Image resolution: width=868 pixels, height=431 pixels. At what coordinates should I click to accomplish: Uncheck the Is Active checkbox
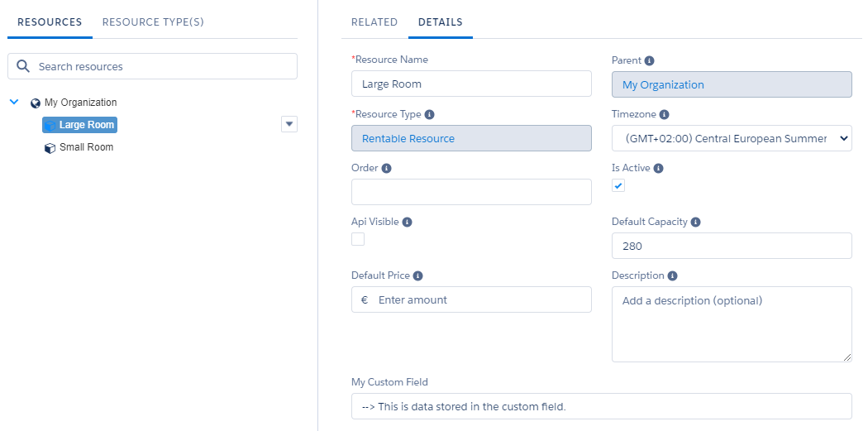618,186
